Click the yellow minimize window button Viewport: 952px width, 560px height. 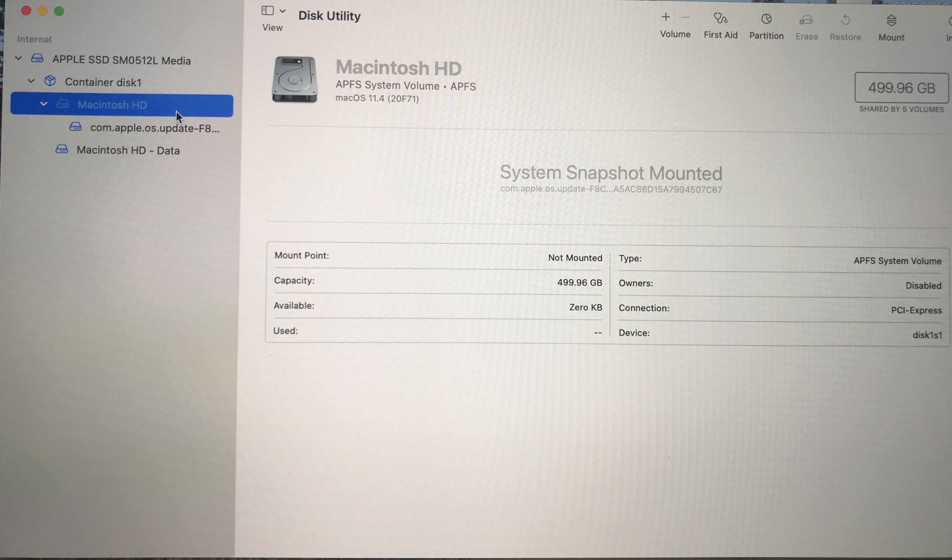click(42, 11)
